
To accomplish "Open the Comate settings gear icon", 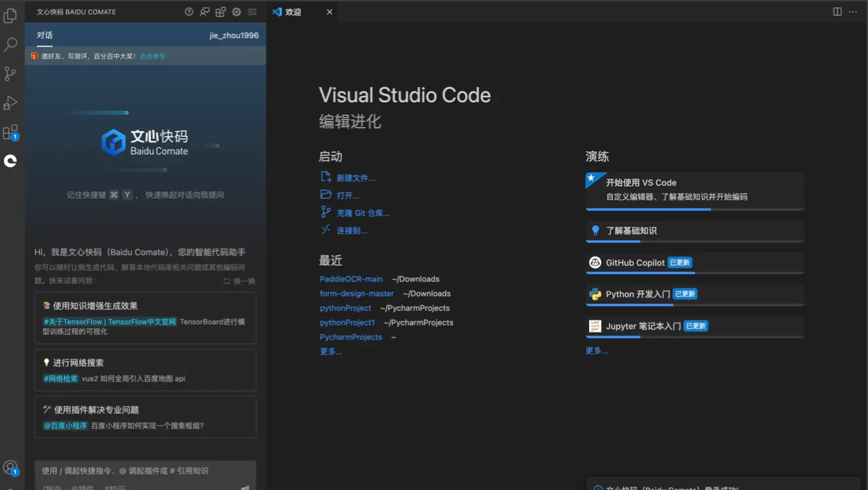I will (x=237, y=11).
